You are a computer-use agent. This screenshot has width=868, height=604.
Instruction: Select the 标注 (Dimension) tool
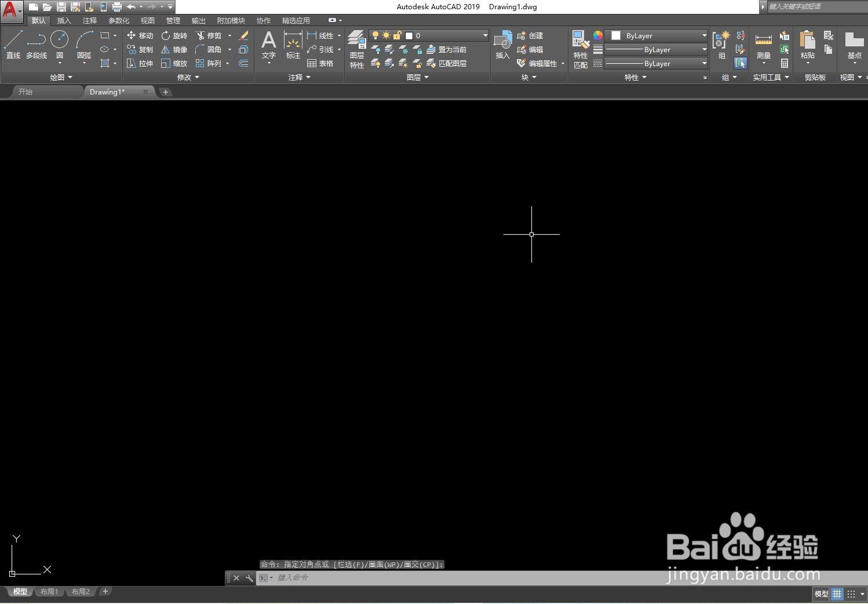pyautogui.click(x=293, y=45)
